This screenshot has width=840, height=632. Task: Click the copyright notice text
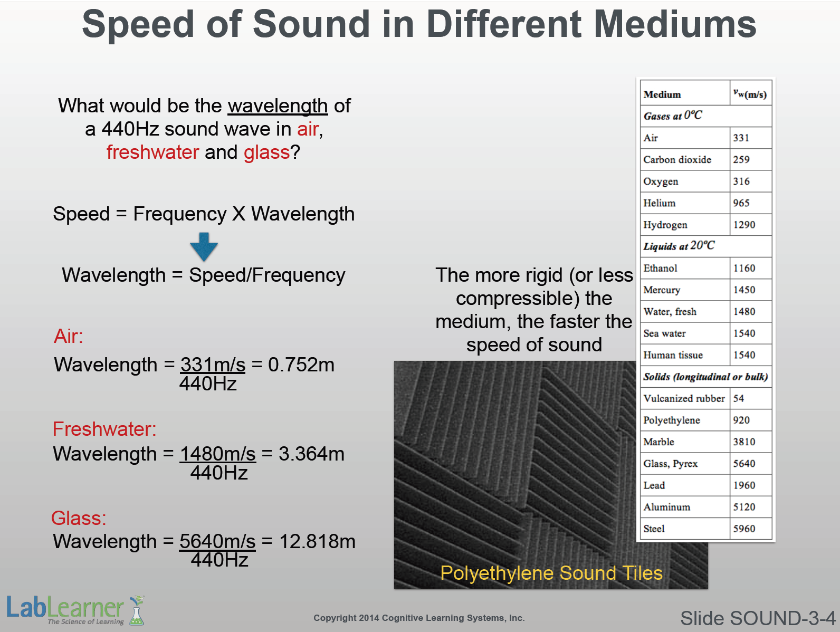pos(419,618)
